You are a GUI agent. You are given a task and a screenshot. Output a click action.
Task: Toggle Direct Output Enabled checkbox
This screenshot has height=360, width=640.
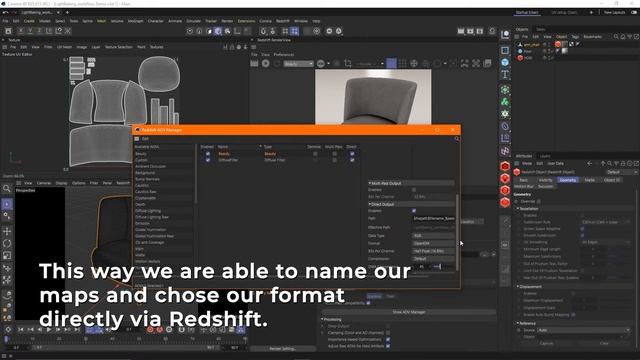(x=414, y=211)
